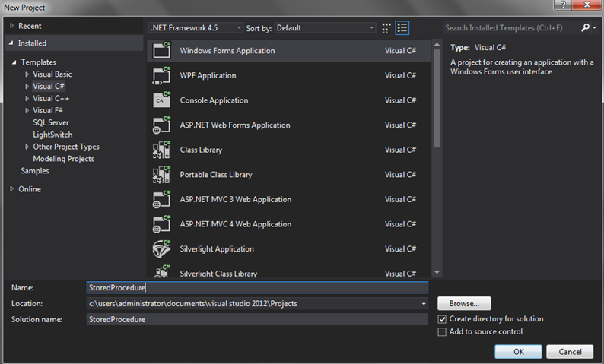Open the Location path dropdown arrow
Image resolution: width=604 pixels, height=364 pixels.
coord(424,304)
